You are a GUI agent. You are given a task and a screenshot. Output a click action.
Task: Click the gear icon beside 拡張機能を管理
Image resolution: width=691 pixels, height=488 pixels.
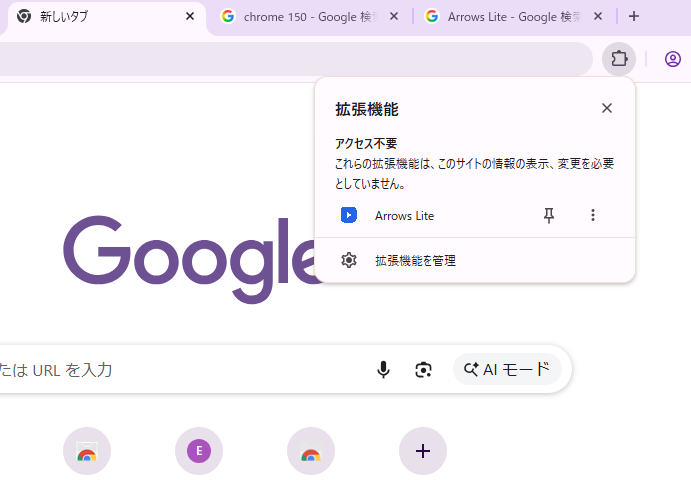pyautogui.click(x=349, y=260)
